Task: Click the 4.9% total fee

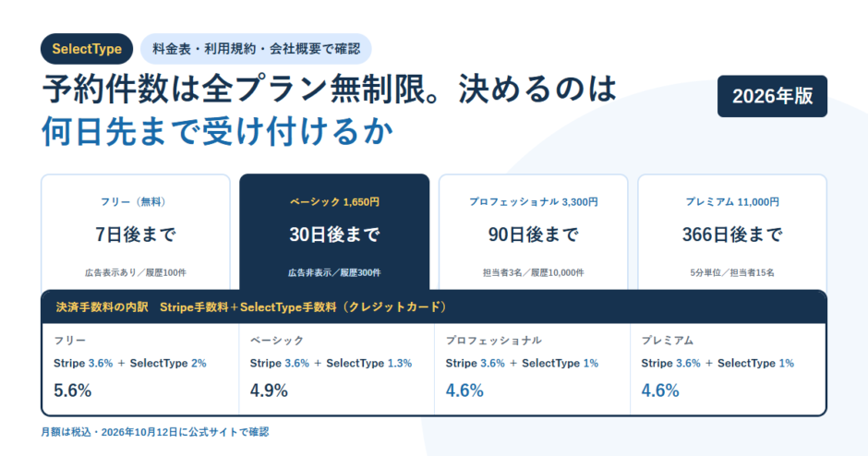Action: point(269,390)
